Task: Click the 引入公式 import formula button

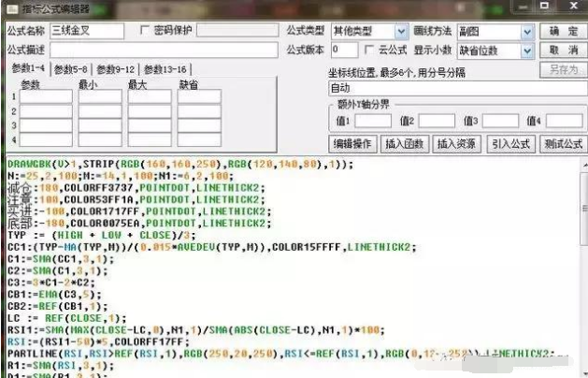Action: click(x=510, y=144)
